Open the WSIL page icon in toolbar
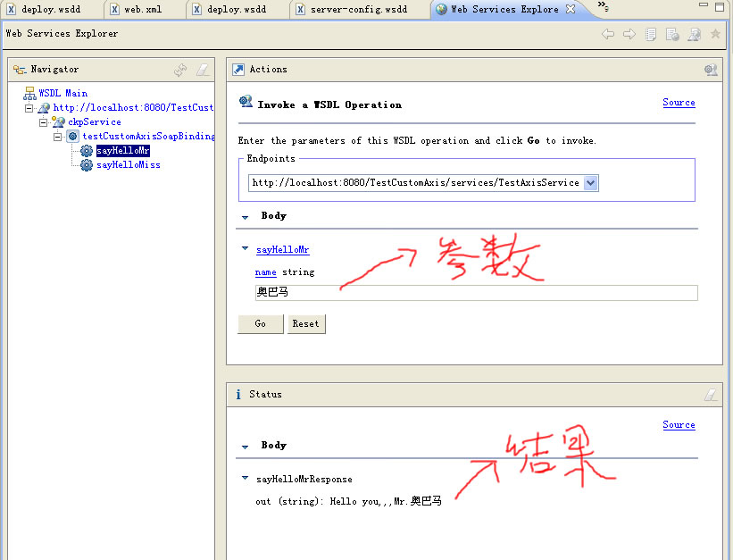733x560 pixels. tap(672, 34)
